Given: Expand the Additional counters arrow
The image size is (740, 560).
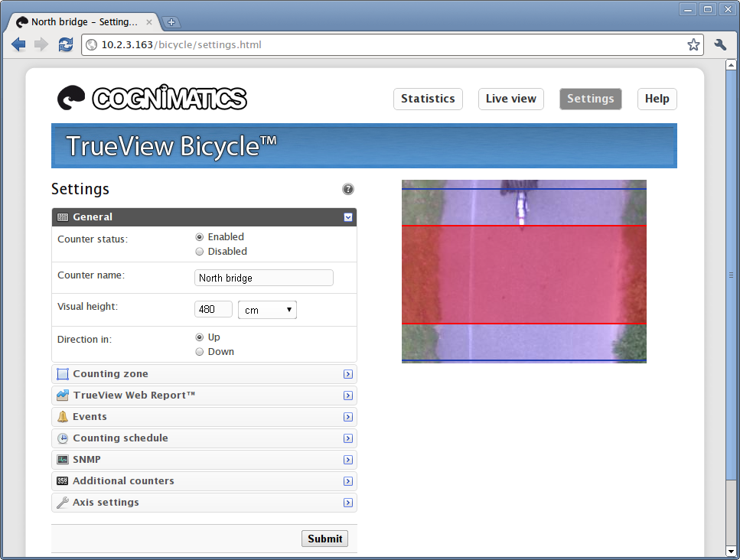Looking at the screenshot, I should coord(348,481).
